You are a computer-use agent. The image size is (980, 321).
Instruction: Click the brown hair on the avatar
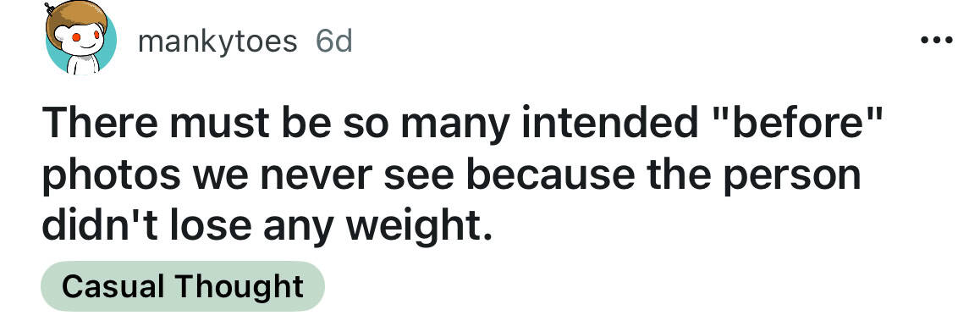point(76,17)
